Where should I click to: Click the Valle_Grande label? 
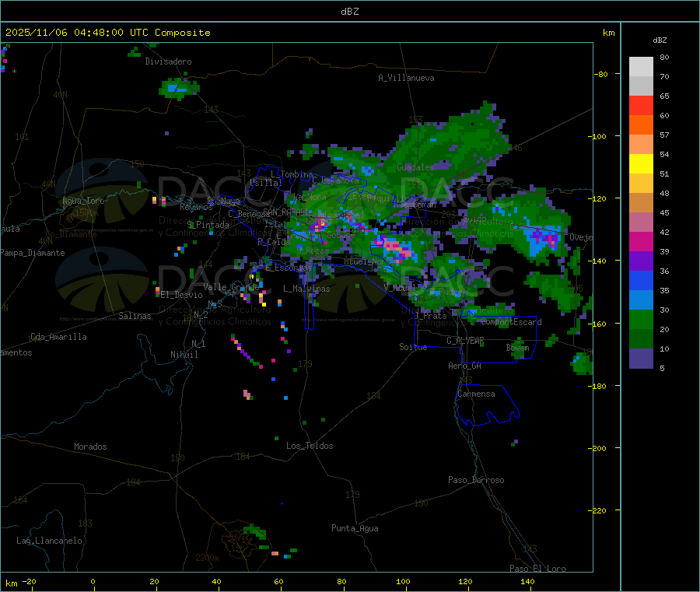pos(231,286)
